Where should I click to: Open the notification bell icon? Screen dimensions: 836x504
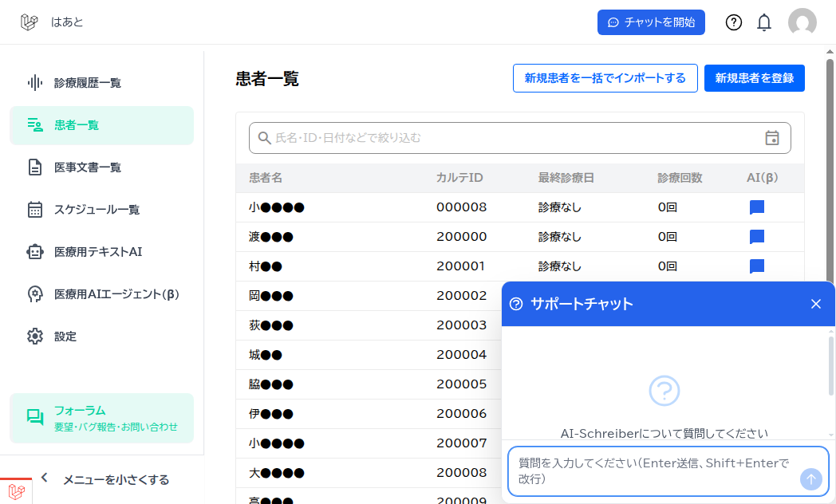[763, 22]
